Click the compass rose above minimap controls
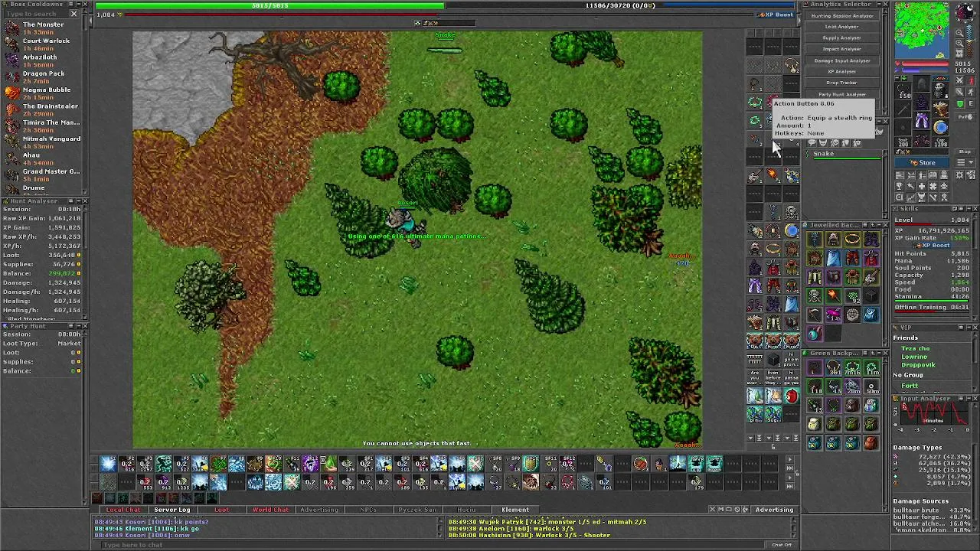980x551 pixels. pyautogui.click(x=966, y=11)
